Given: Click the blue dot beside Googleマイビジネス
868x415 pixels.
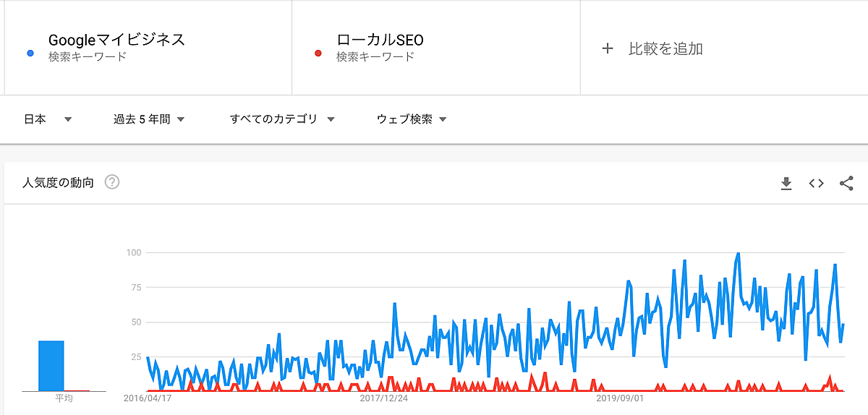Looking at the screenshot, I should [x=30, y=54].
